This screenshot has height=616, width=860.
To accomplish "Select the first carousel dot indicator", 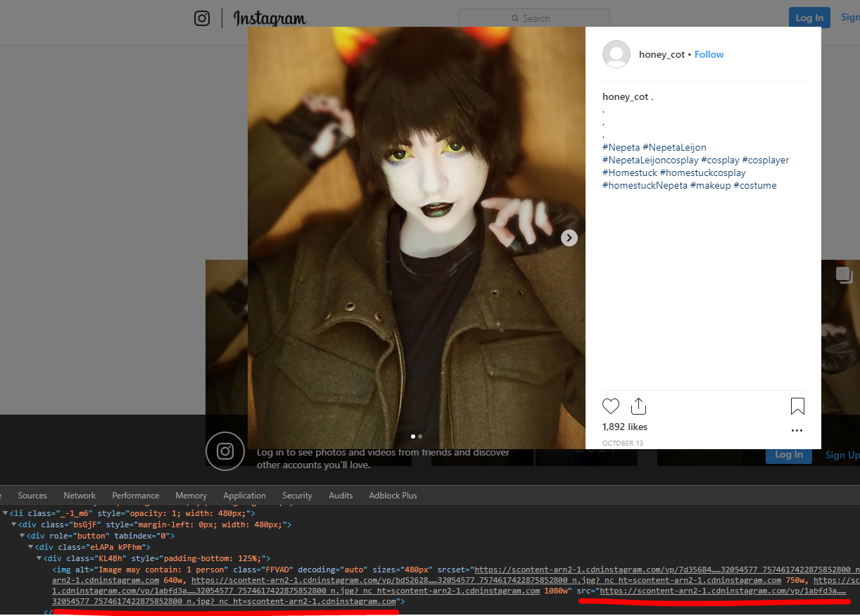I will 413,436.
